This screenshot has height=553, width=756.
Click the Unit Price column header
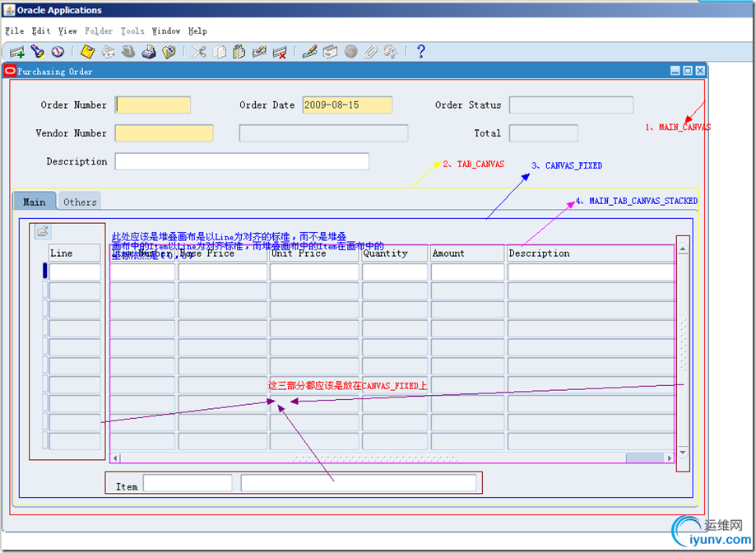tap(314, 253)
